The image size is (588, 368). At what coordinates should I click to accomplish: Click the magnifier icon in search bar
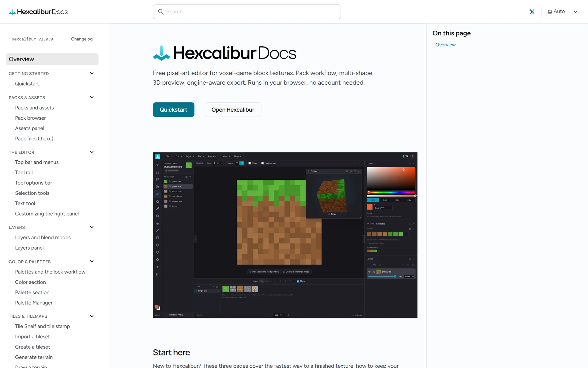(161, 12)
